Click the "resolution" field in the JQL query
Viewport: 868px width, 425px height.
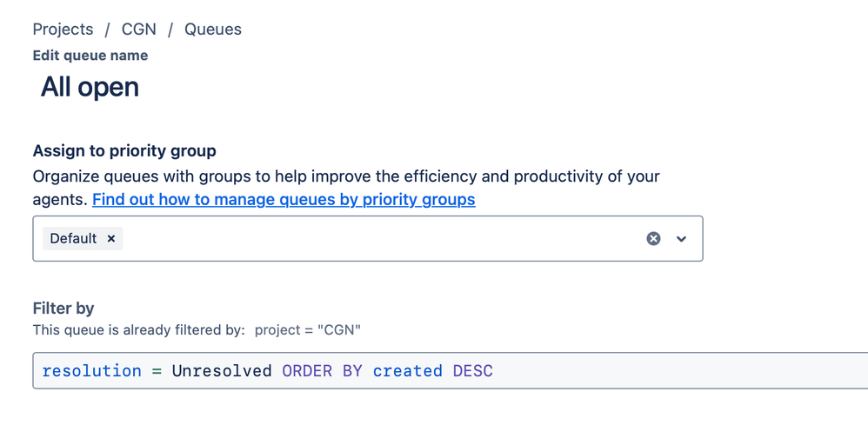[91, 371]
